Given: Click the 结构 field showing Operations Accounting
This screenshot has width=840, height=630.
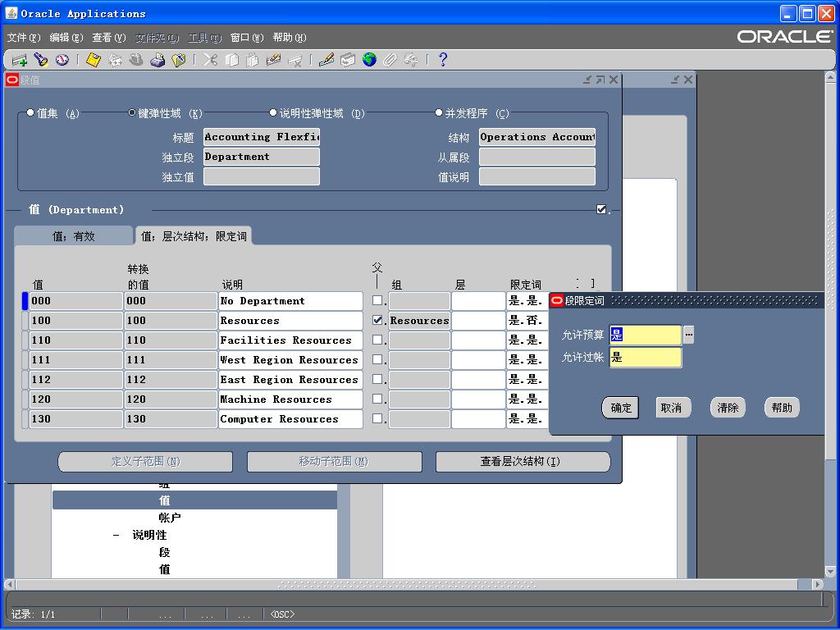Looking at the screenshot, I should point(536,137).
